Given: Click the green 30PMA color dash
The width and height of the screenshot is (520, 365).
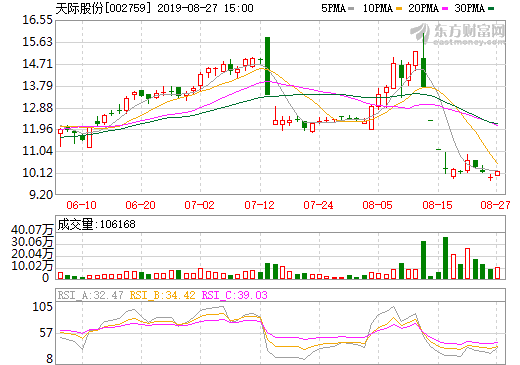Looking at the screenshot, I should click(491, 9).
